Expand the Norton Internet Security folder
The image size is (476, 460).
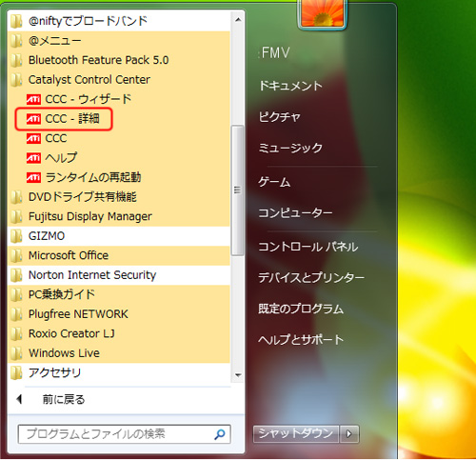(119, 275)
